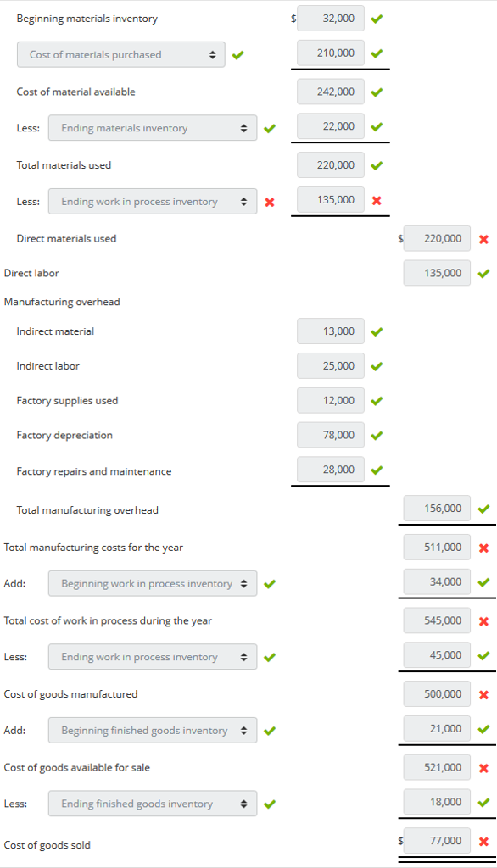The width and height of the screenshot is (497, 868).
Task: Click the green checkmark beside Indirect labor
Action: pyautogui.click(x=376, y=366)
